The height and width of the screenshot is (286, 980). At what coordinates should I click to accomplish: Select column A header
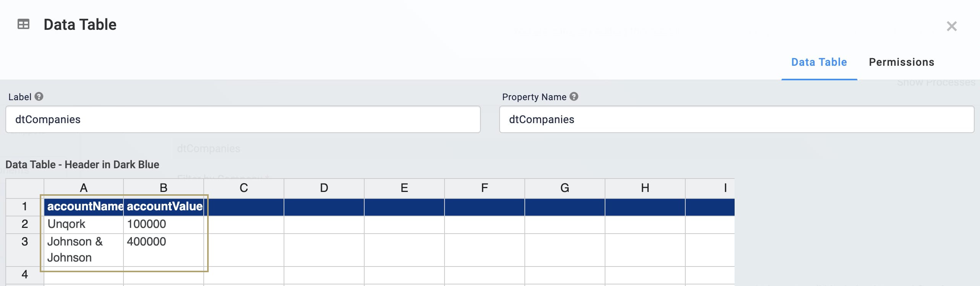[84, 188]
